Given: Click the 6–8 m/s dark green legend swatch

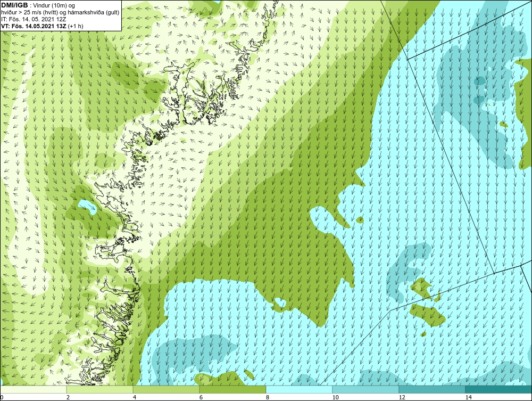Looking at the screenshot, I should point(233,389).
